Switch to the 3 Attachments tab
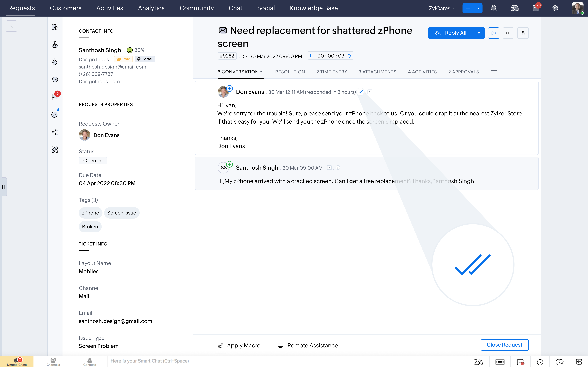This screenshot has width=588, height=367. click(377, 72)
